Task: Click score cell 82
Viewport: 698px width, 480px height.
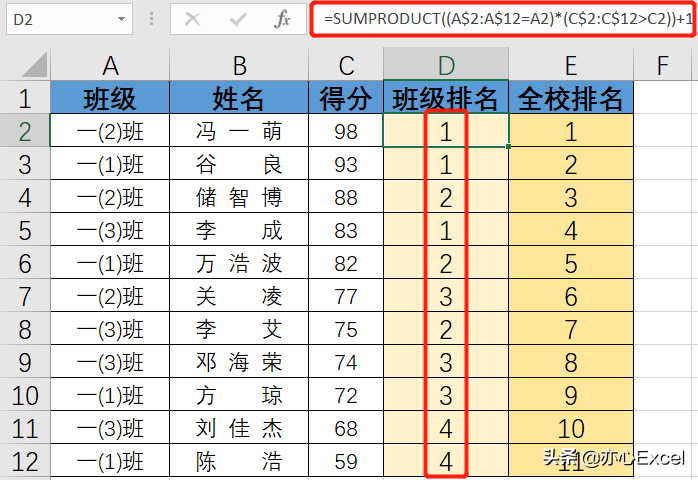Action: (x=346, y=262)
